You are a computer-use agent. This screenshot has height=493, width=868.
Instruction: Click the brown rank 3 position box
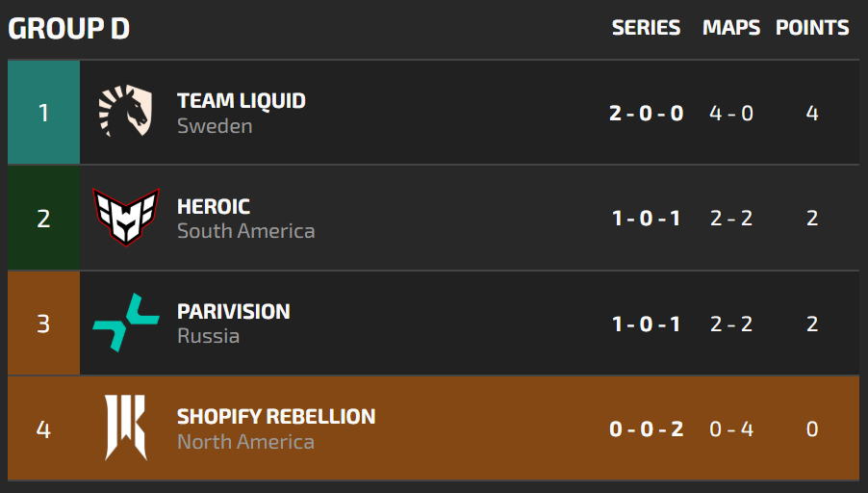coord(43,323)
